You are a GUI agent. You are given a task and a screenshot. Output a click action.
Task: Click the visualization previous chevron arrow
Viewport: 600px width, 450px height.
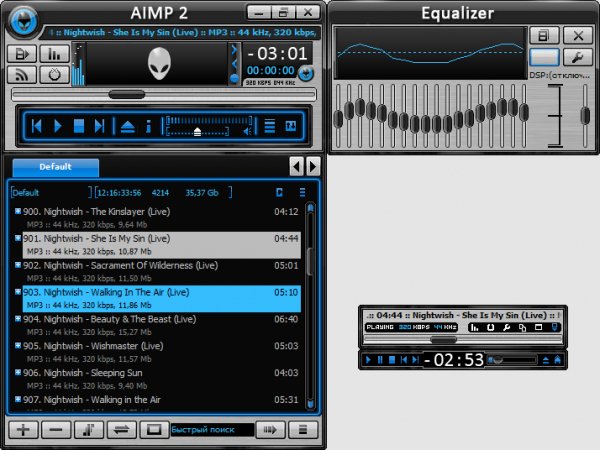[x=234, y=64]
